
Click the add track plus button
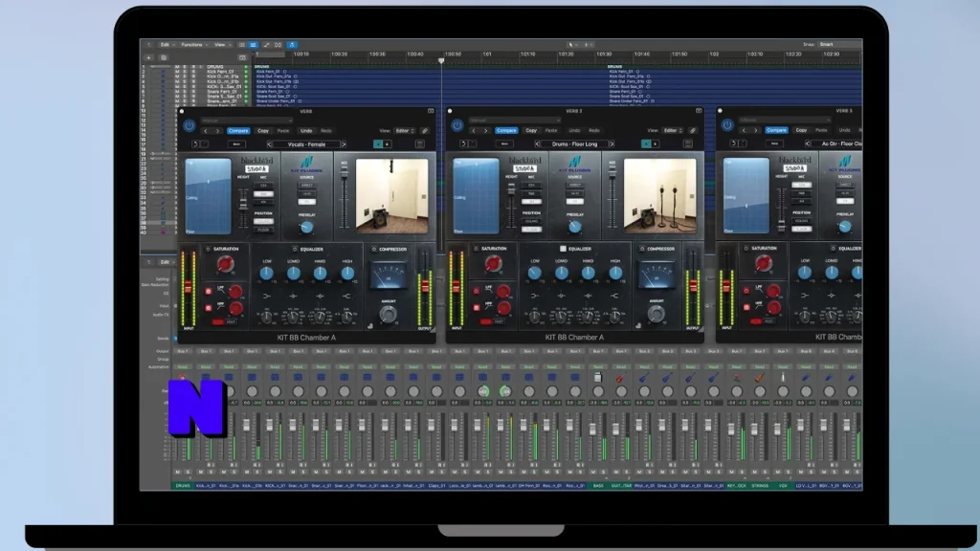coord(148,58)
